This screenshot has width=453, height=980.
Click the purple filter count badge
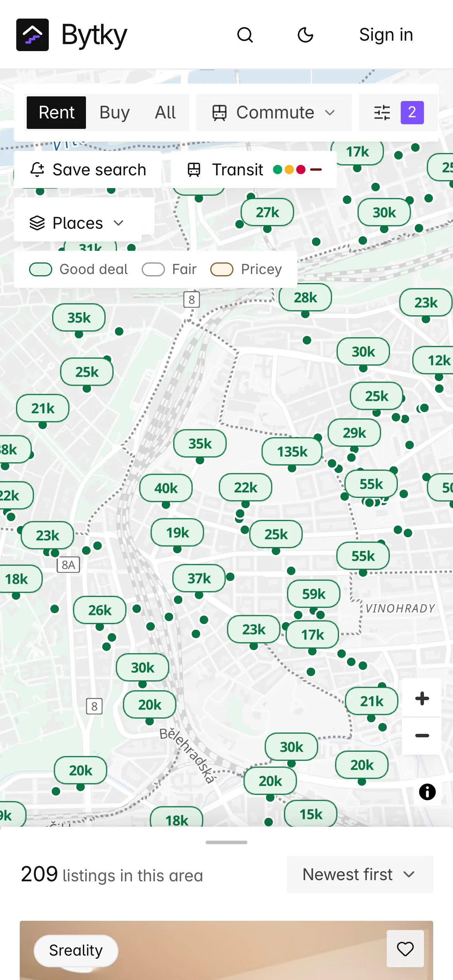[x=412, y=113]
